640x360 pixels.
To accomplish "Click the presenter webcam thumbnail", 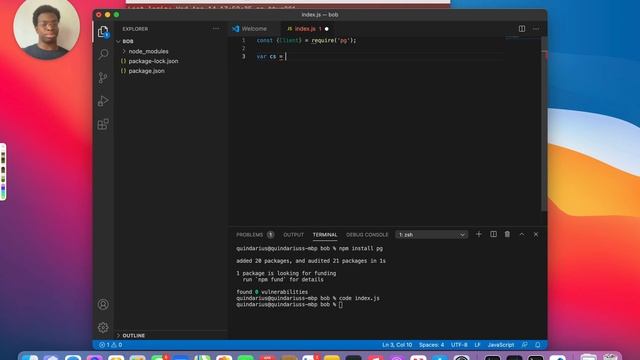I will [x=47, y=29].
